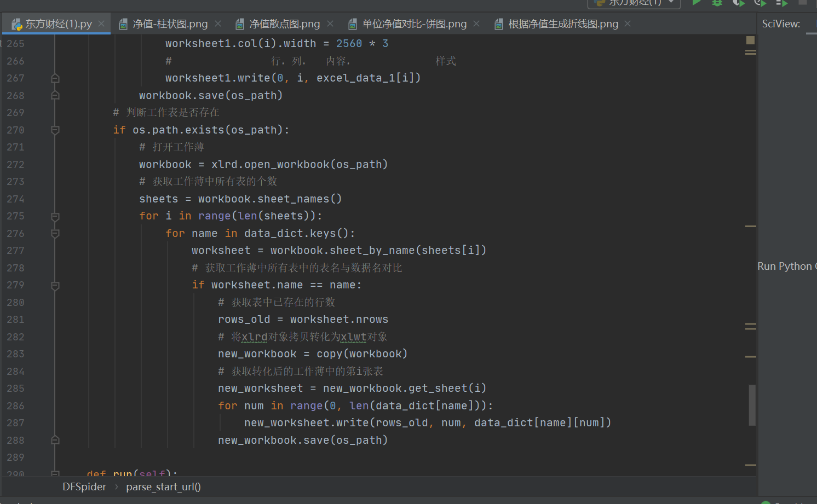Click 'sheets = workbook.sheet_names()' code line
The width and height of the screenshot is (817, 504).
240,199
